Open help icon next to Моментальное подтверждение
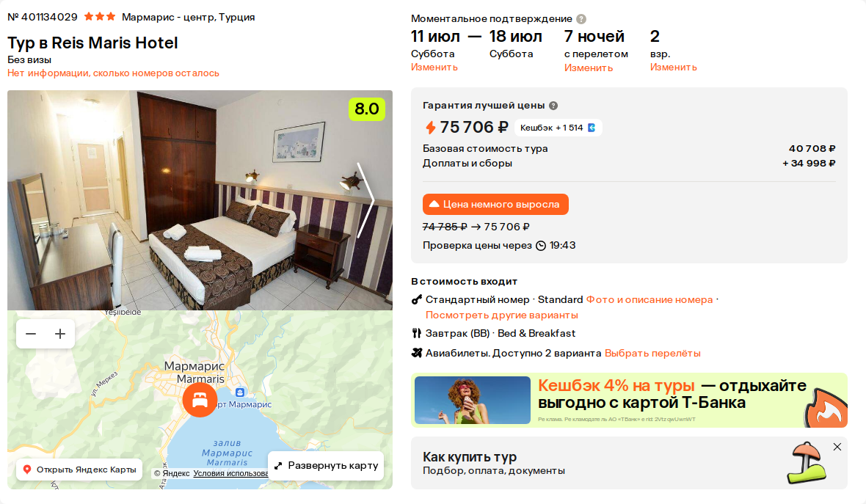 (x=581, y=19)
